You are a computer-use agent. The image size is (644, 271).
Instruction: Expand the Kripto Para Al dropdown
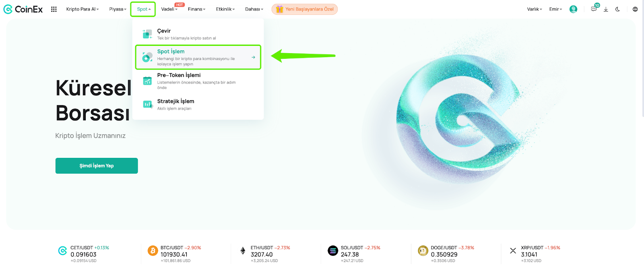tap(83, 9)
